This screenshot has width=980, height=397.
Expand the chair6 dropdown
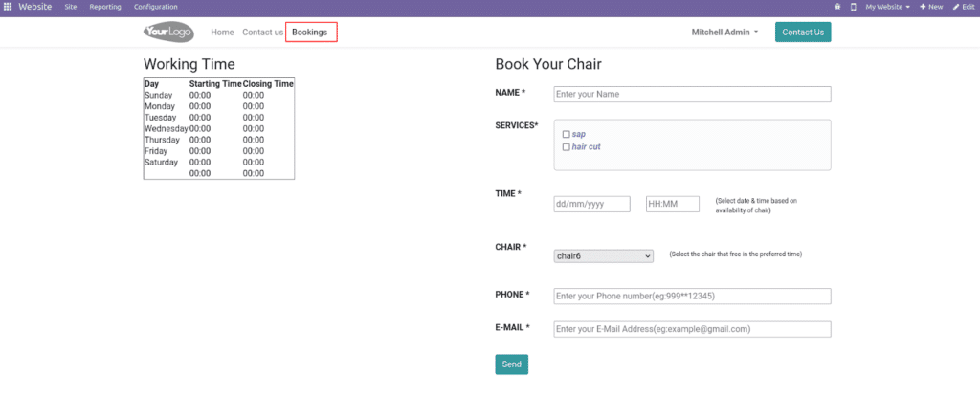[603, 255]
